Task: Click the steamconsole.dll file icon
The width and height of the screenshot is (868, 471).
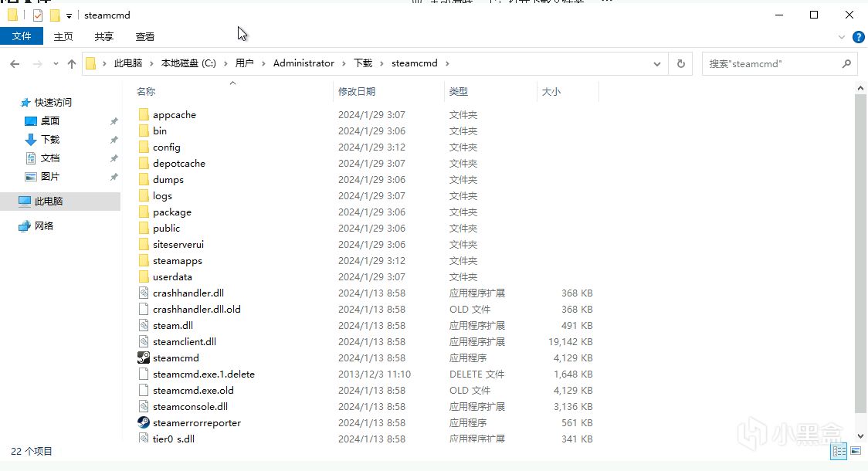Action: [144, 406]
